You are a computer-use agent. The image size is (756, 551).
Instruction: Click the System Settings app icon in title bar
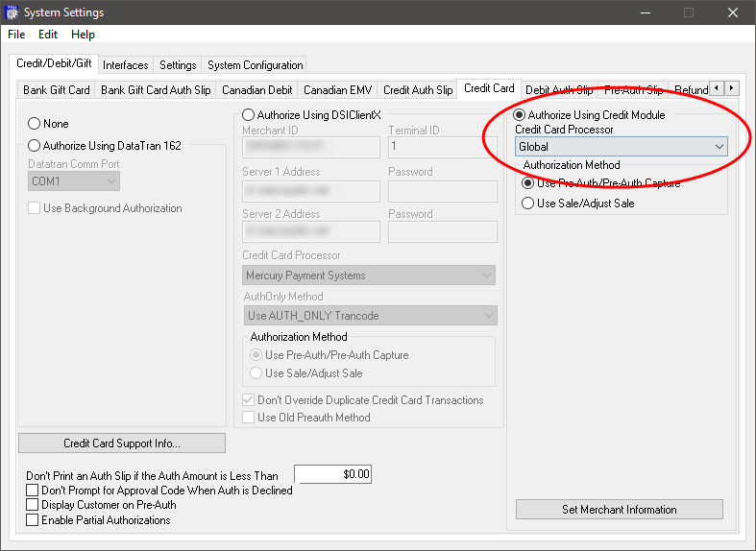12,12
